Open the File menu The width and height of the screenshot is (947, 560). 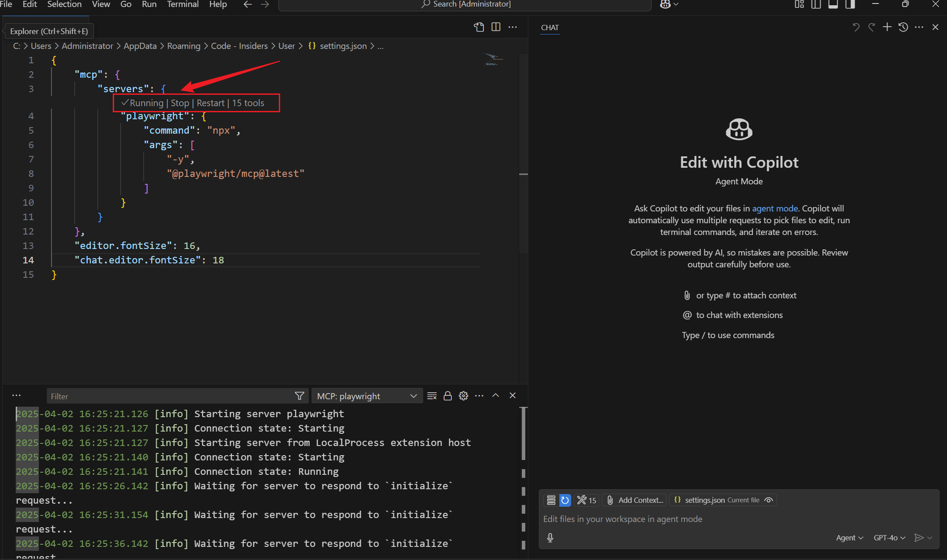pos(6,4)
